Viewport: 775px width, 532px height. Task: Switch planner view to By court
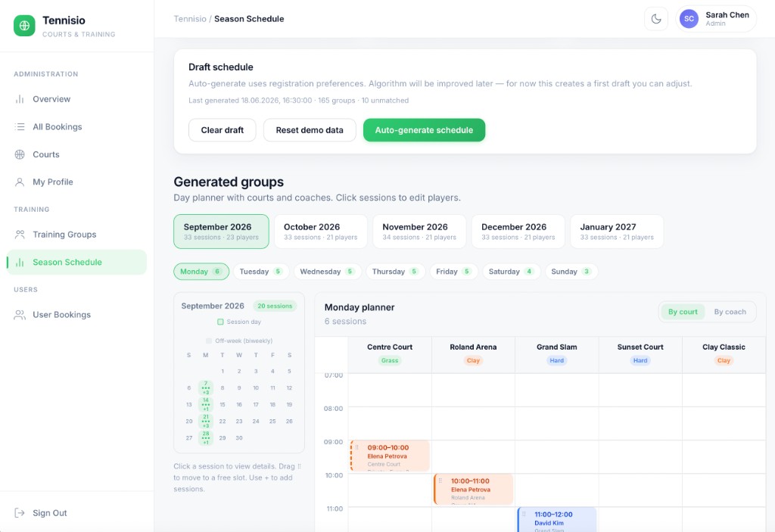(683, 312)
